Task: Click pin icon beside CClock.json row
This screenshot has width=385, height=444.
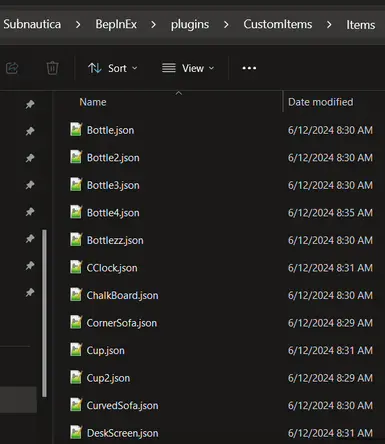Action: click(30, 266)
